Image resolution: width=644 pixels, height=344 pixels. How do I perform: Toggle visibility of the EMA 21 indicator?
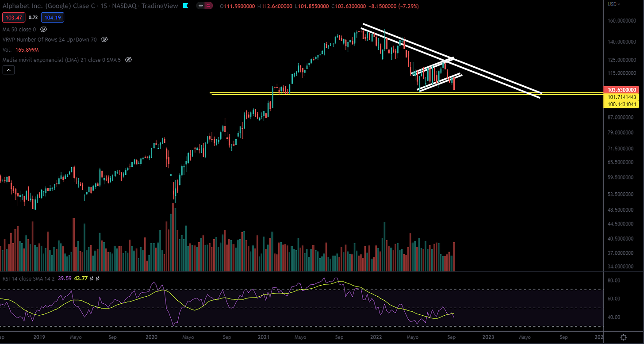(128, 60)
